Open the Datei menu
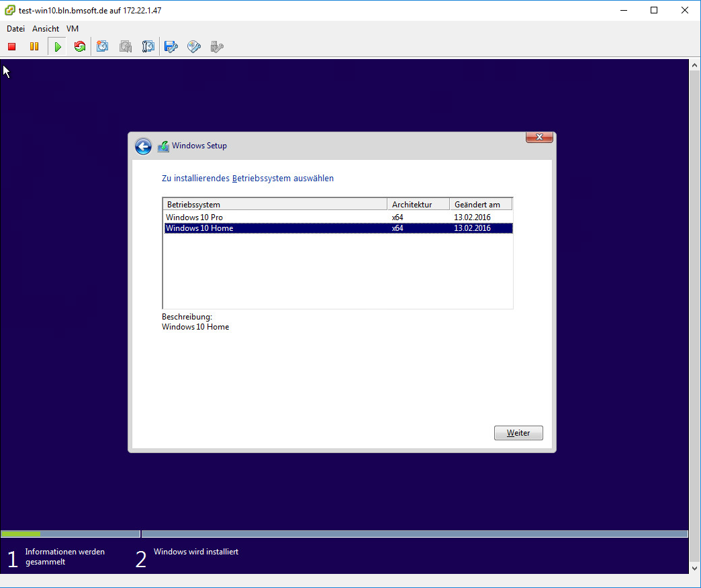Image resolution: width=701 pixels, height=588 pixels. 15,29
